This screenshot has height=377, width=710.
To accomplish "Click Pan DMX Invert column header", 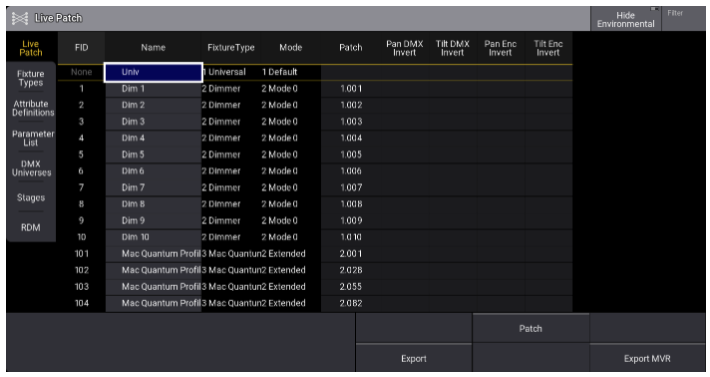I will click(404, 48).
